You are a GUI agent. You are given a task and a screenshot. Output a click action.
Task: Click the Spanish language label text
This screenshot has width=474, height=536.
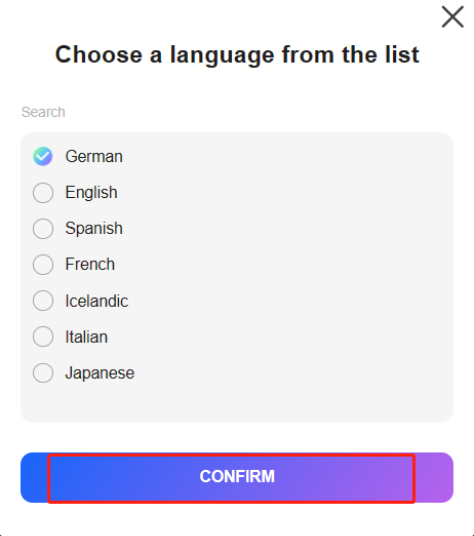click(94, 229)
